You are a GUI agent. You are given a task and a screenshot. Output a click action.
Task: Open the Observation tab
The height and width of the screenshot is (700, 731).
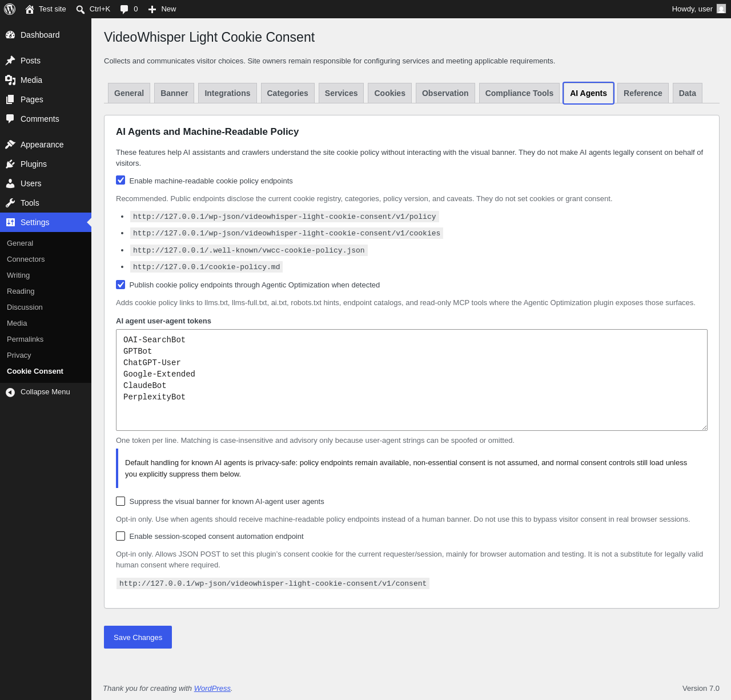point(445,93)
